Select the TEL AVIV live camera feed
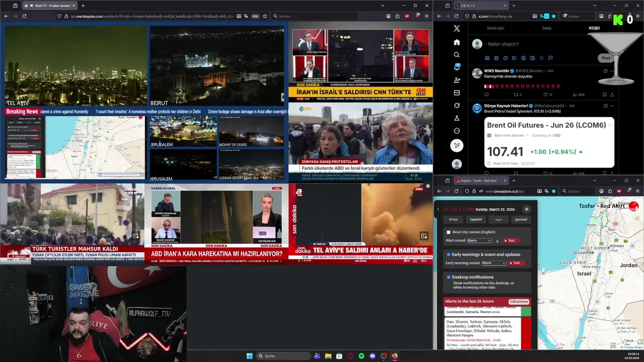Image resolution: width=644 pixels, height=362 pixels. tap(76, 66)
